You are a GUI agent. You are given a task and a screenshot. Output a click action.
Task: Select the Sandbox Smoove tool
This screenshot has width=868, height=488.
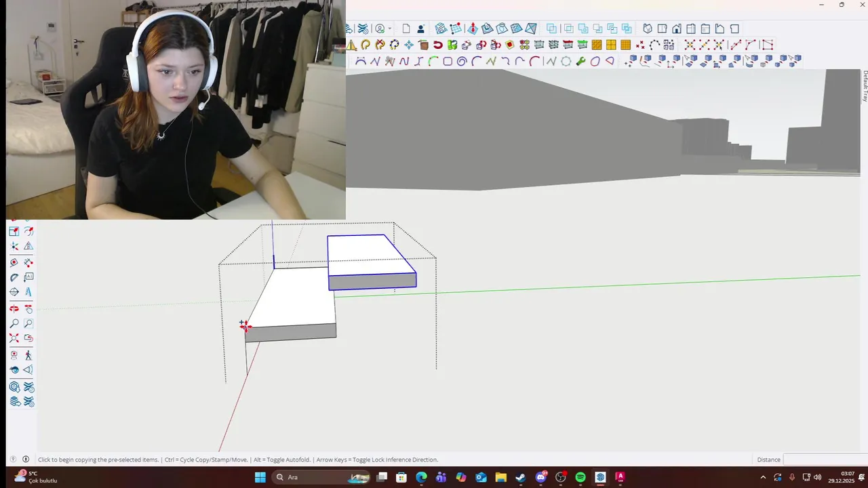click(473, 28)
